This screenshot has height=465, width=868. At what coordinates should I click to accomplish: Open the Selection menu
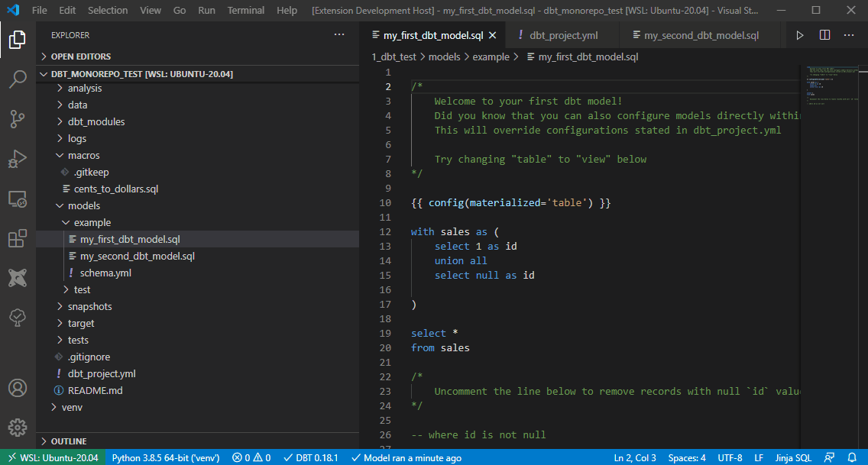pyautogui.click(x=108, y=10)
